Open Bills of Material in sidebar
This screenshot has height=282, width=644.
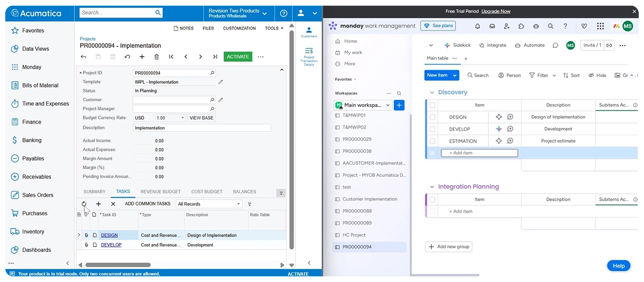(x=40, y=86)
